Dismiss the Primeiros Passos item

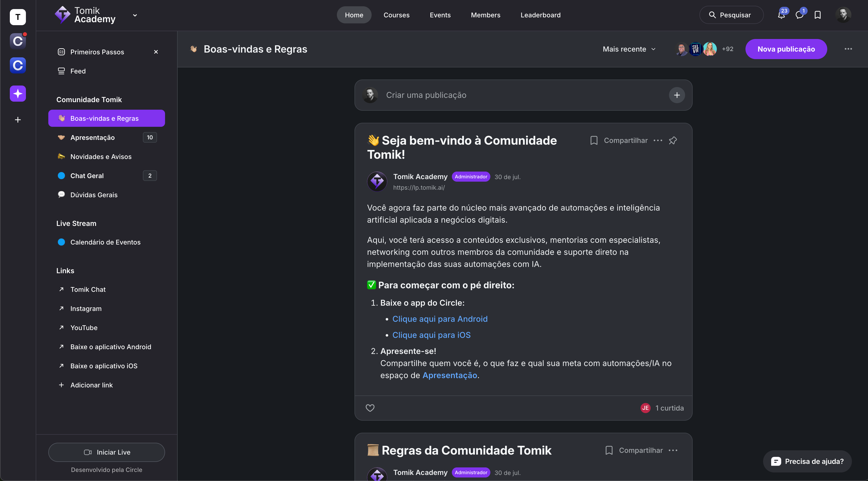click(x=156, y=52)
